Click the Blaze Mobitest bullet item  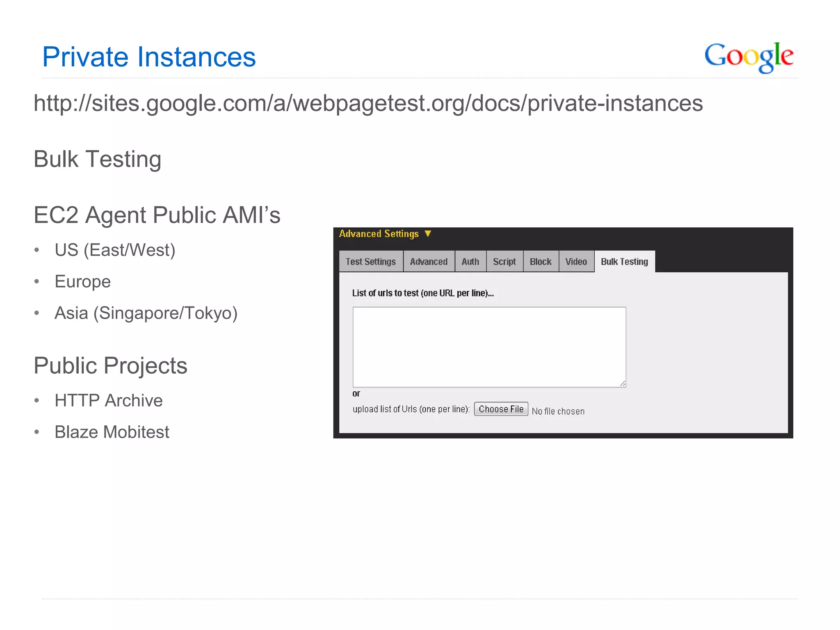(112, 432)
